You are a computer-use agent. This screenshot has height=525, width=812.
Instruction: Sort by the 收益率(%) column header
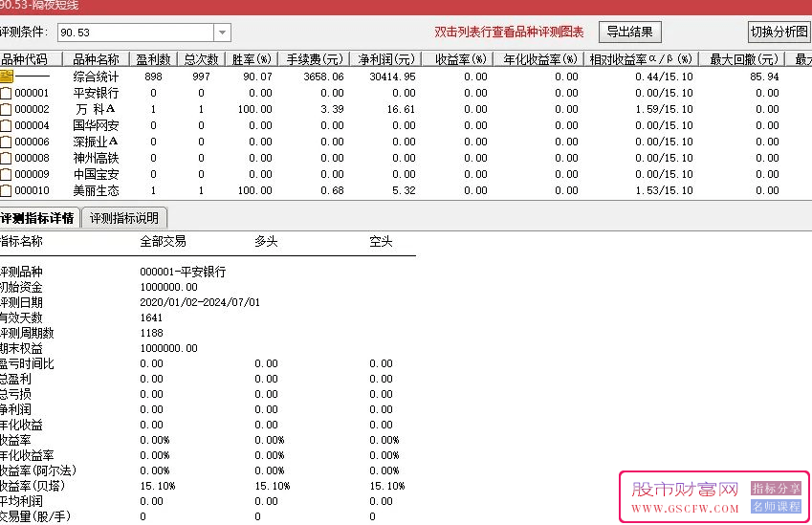click(460, 59)
